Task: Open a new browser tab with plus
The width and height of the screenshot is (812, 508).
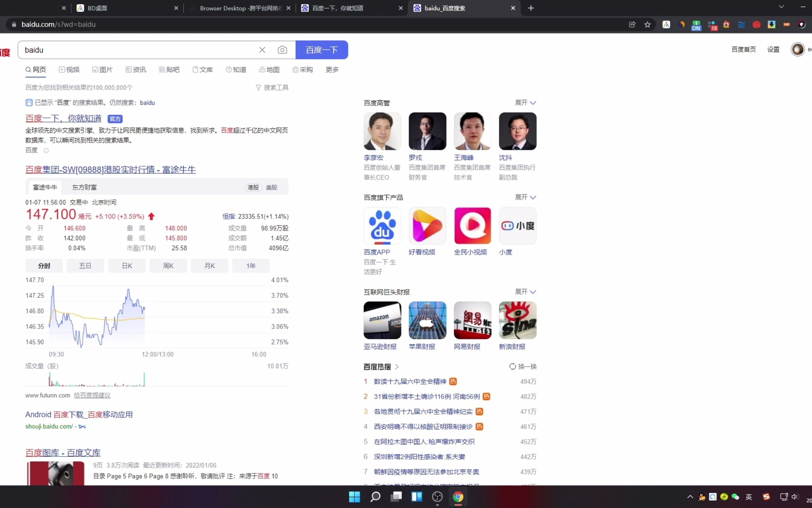Action: click(x=531, y=8)
